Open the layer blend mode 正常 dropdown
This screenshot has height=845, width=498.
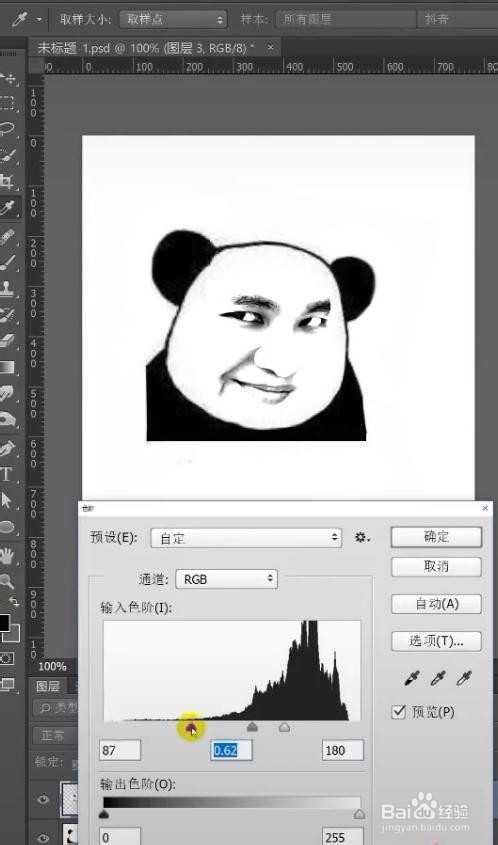click(56, 735)
